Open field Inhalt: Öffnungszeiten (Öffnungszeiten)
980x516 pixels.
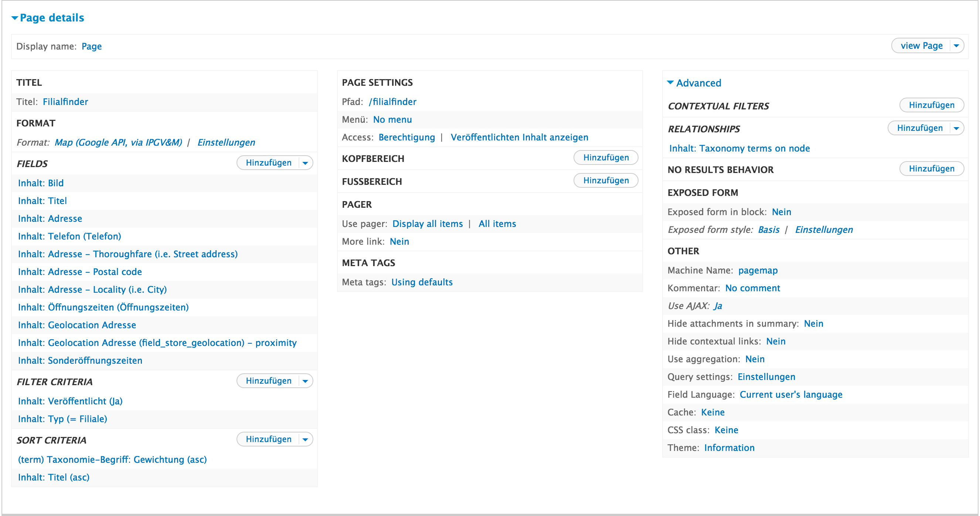103,308
